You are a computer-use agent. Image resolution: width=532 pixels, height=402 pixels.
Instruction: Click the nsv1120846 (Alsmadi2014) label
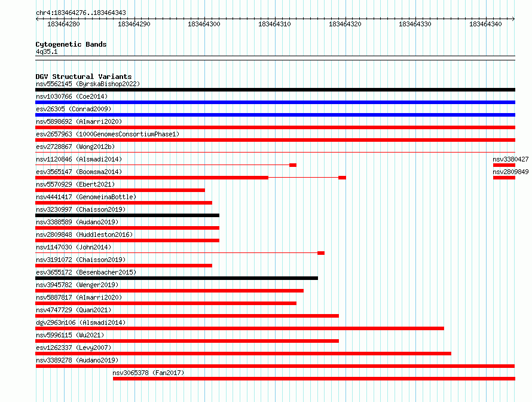79,159
